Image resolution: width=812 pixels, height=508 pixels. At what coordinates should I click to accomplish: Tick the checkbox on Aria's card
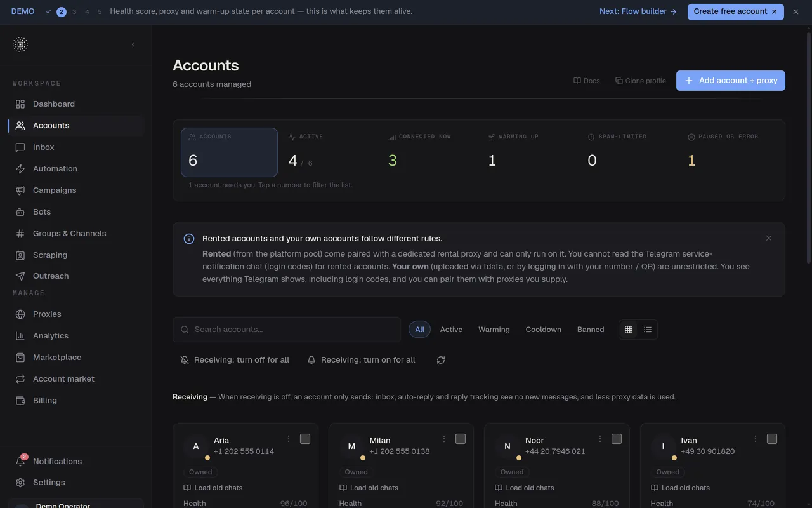pos(305,439)
